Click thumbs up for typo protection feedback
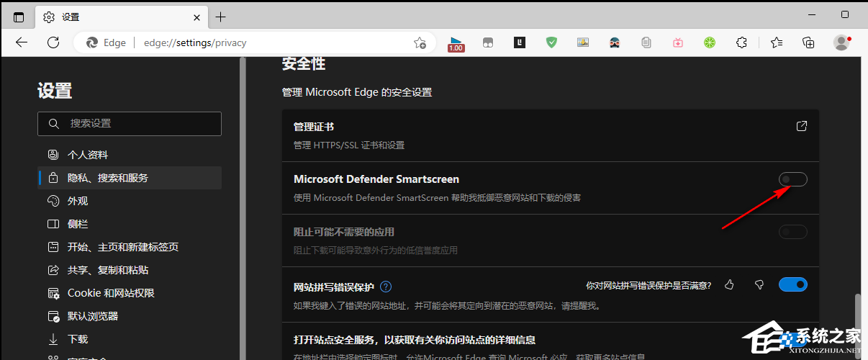 point(729,285)
